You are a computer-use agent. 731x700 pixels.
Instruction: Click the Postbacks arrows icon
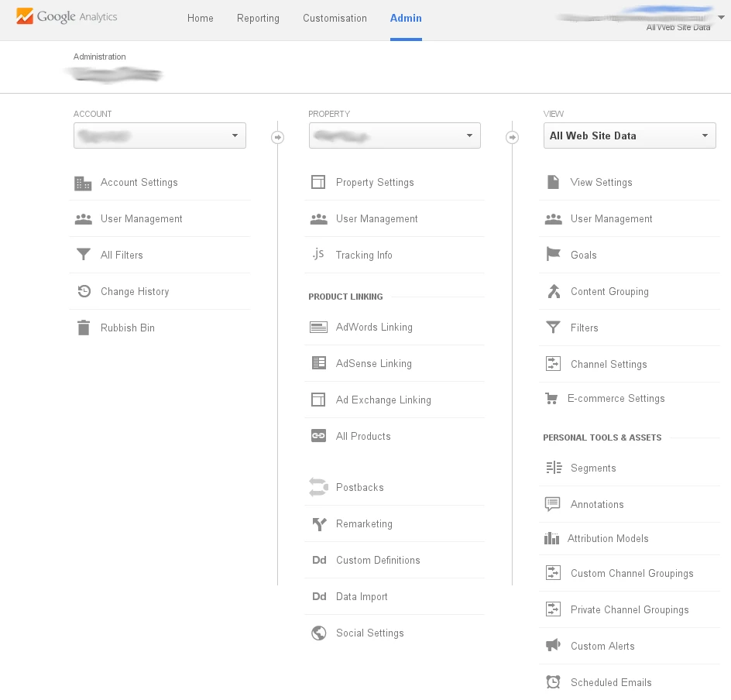tap(319, 487)
